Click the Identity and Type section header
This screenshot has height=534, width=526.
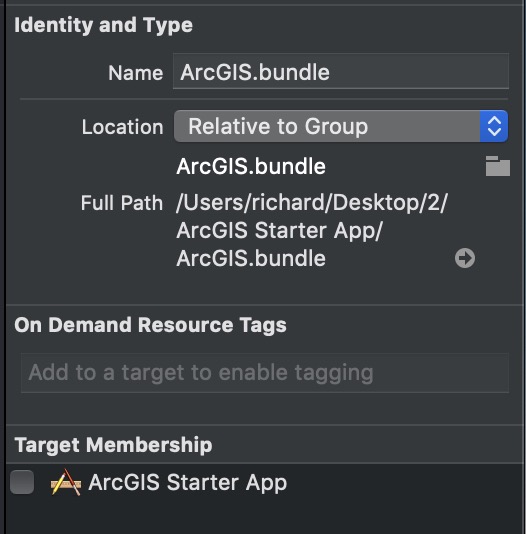point(103,25)
